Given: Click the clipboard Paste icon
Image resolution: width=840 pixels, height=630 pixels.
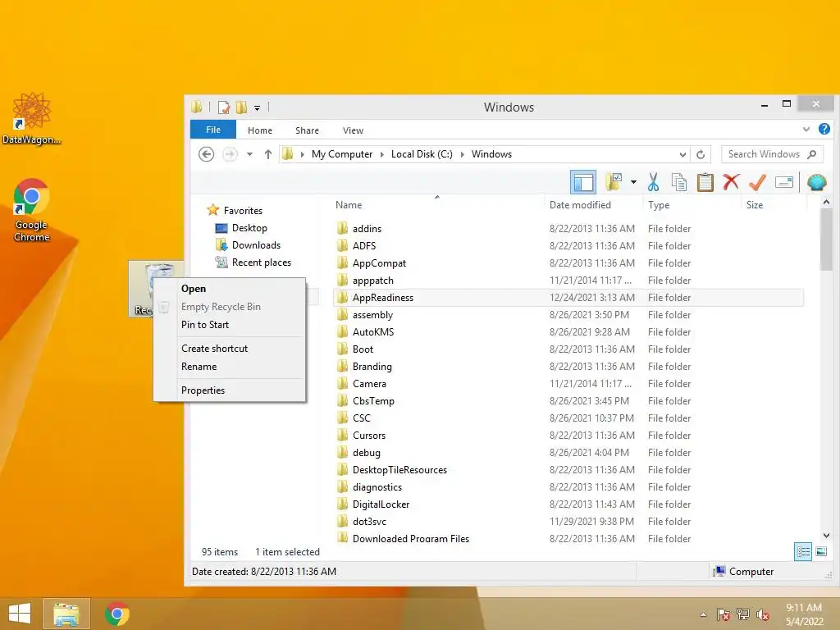Looking at the screenshot, I should (705, 182).
